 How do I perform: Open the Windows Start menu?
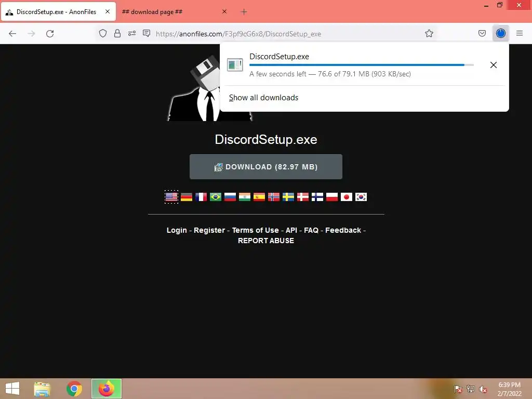[x=12, y=389]
